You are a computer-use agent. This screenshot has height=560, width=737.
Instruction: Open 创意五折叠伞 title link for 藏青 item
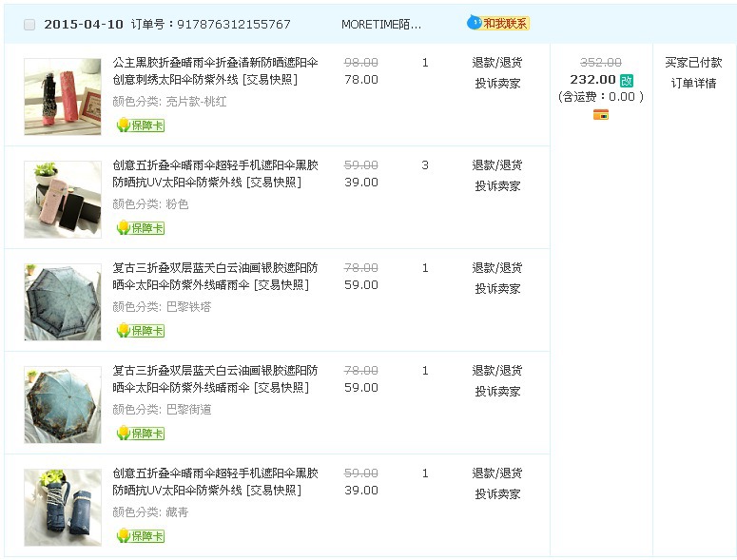pyautogui.click(x=215, y=481)
